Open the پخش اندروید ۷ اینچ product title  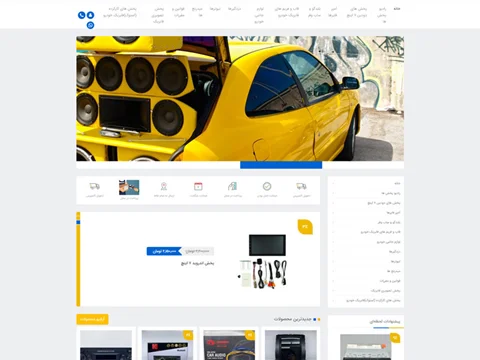197,263
